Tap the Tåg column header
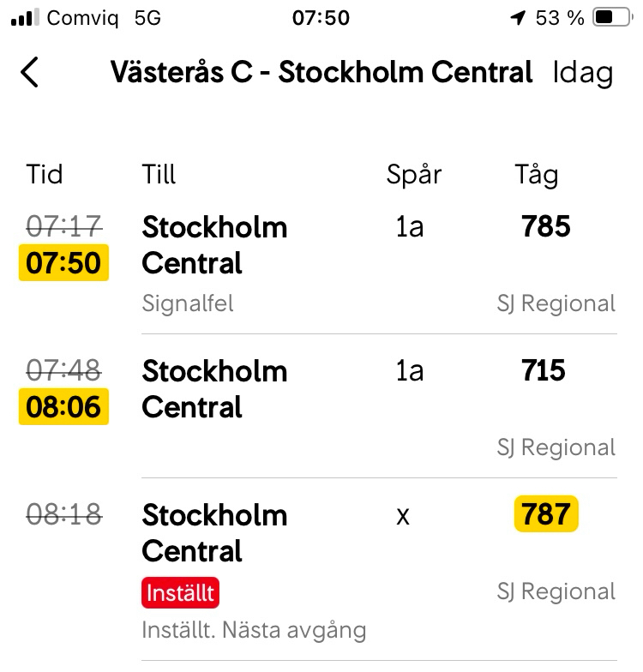This screenshot has height=672, width=643. [x=536, y=175]
